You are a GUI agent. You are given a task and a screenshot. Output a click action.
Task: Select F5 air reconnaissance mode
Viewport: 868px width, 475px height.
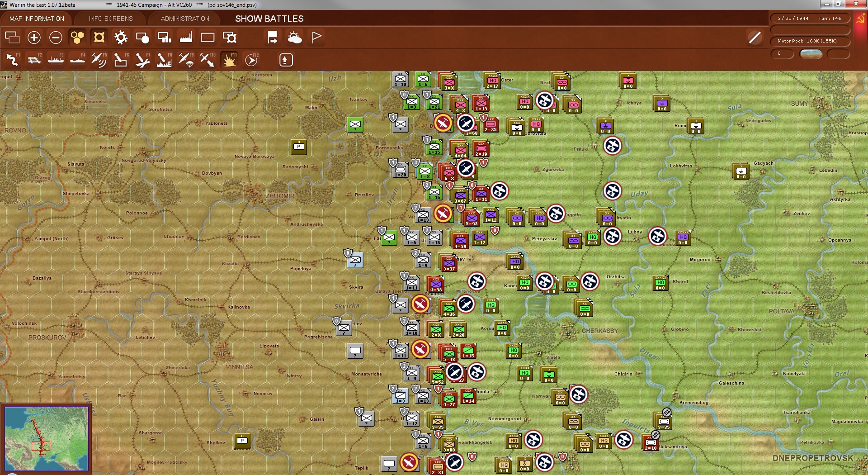coord(99,60)
